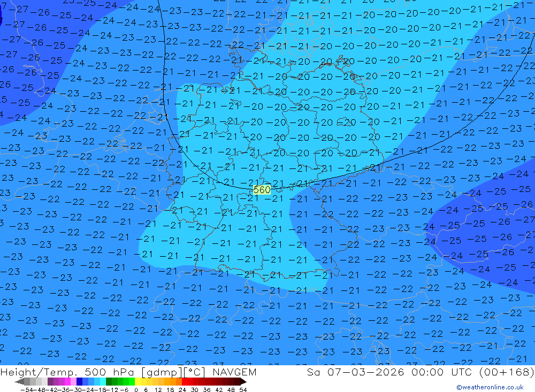Pick the cyan swatch on the colour scale
This screenshot has width=535, height=392.
(x=103, y=381)
